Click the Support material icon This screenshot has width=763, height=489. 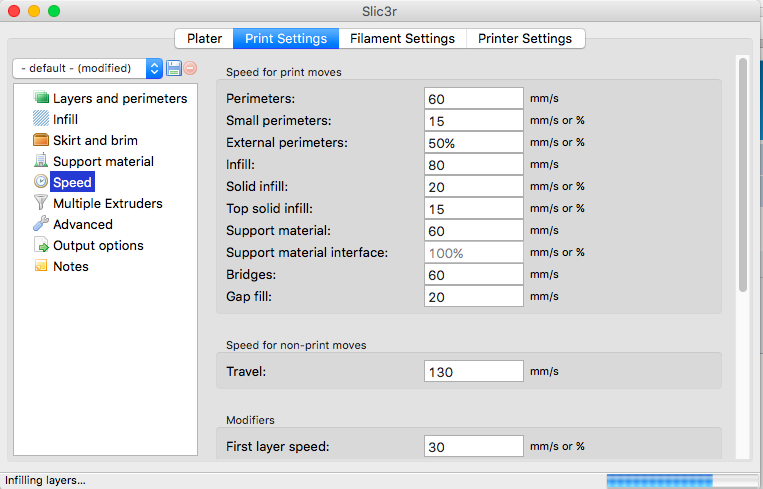click(x=41, y=161)
